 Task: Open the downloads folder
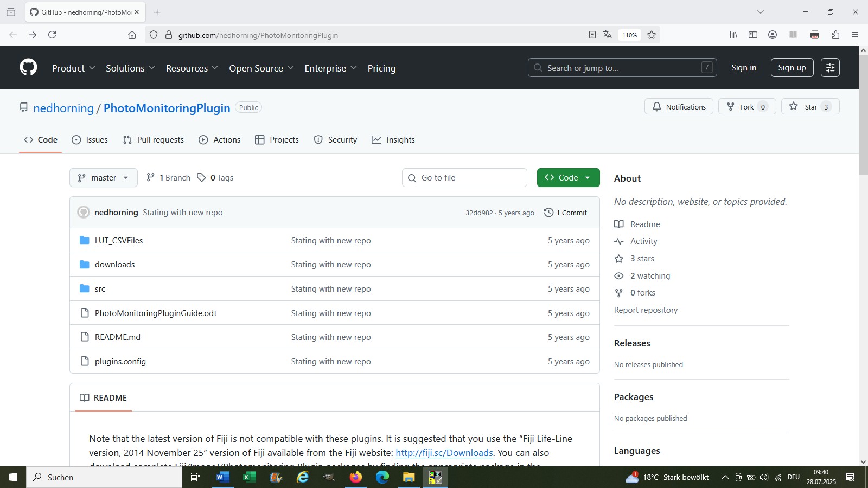click(x=115, y=265)
